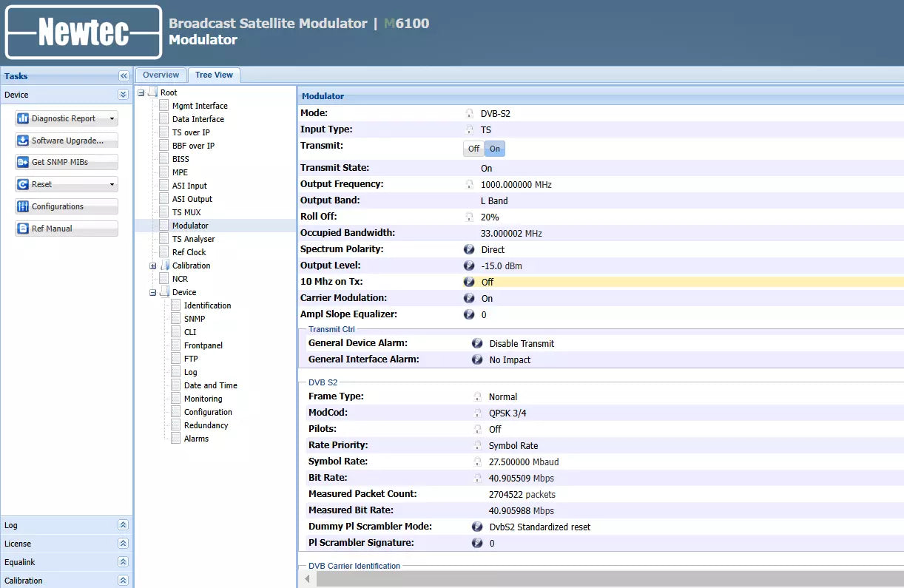Click edit icon beside Carrier Modulation value
This screenshot has width=904, height=588.
469,298
